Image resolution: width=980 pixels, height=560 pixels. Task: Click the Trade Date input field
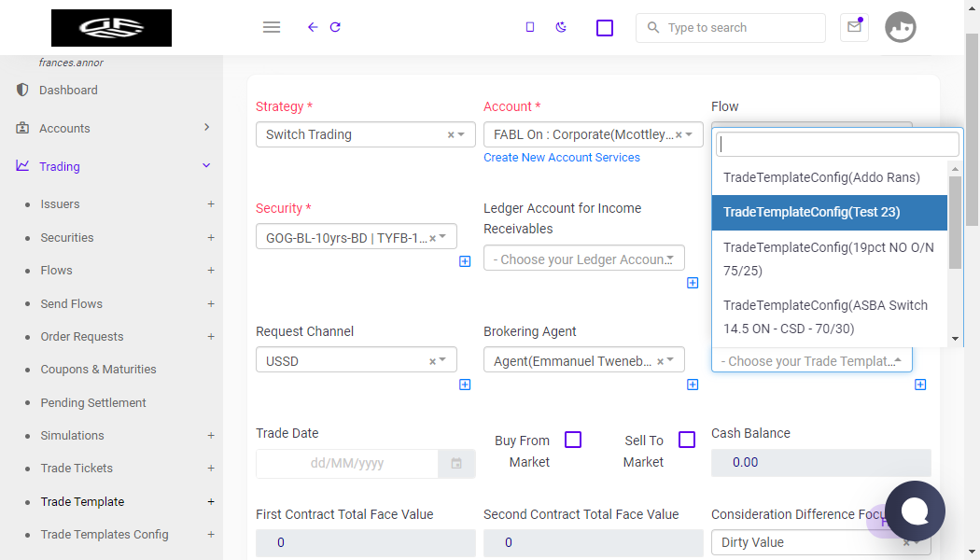pyautogui.click(x=347, y=464)
